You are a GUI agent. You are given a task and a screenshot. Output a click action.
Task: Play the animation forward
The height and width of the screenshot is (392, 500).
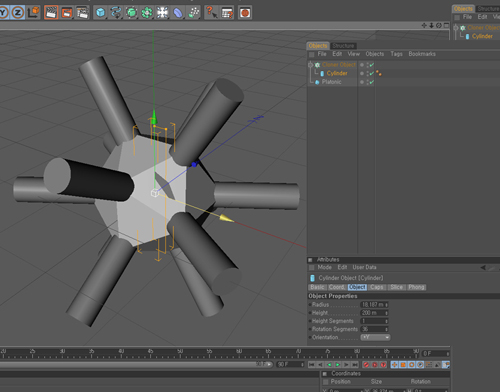click(x=337, y=365)
